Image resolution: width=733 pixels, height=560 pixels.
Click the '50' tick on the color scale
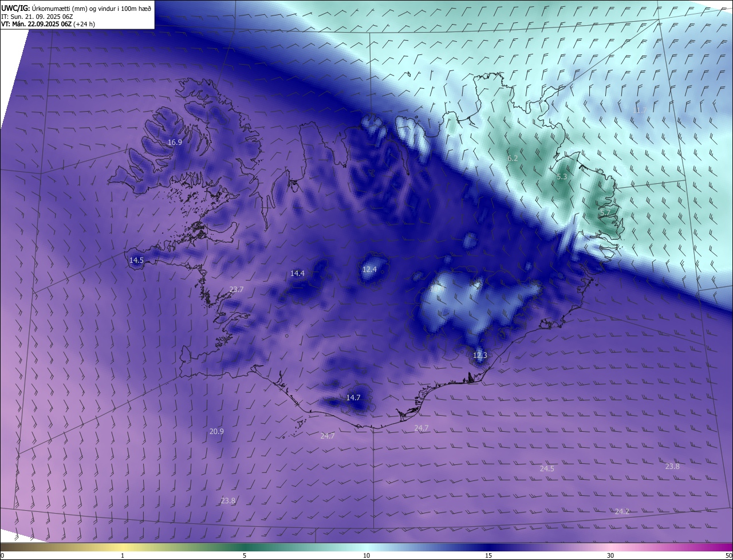(728, 555)
